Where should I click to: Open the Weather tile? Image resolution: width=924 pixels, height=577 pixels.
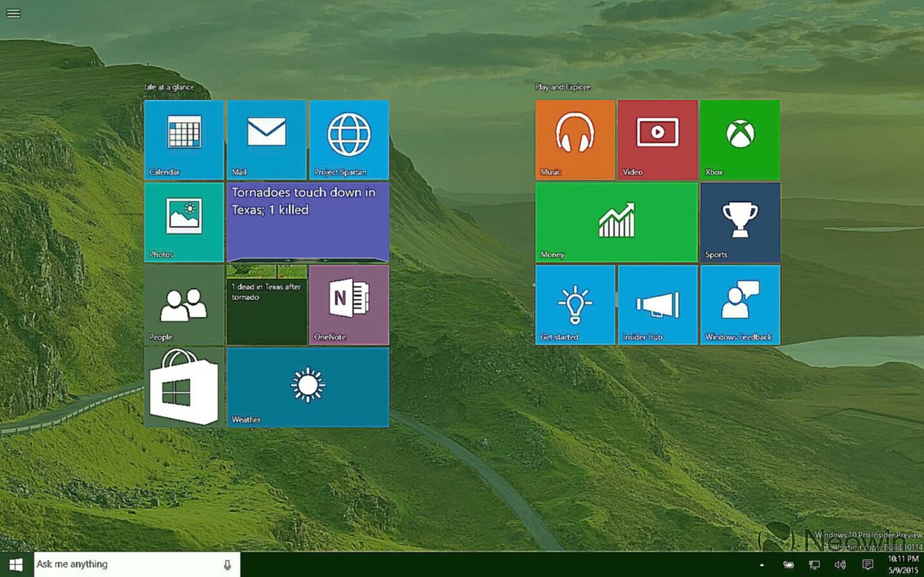coord(308,387)
